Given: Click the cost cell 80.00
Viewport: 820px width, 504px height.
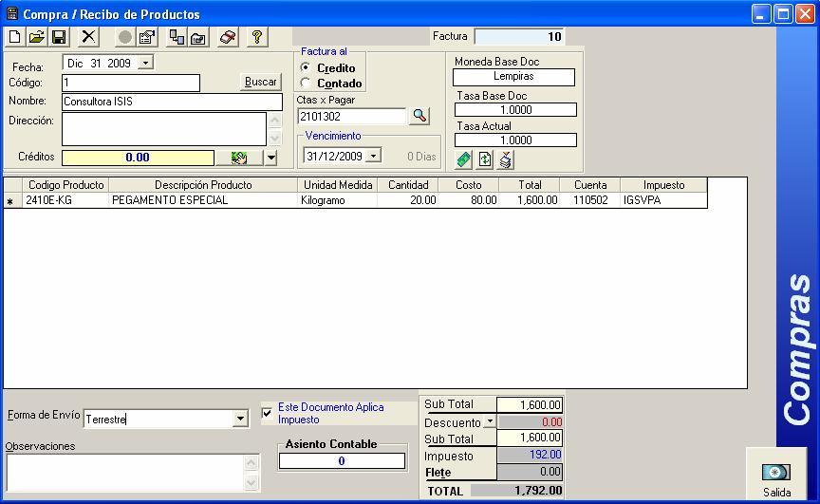Looking at the screenshot, I should (x=469, y=200).
